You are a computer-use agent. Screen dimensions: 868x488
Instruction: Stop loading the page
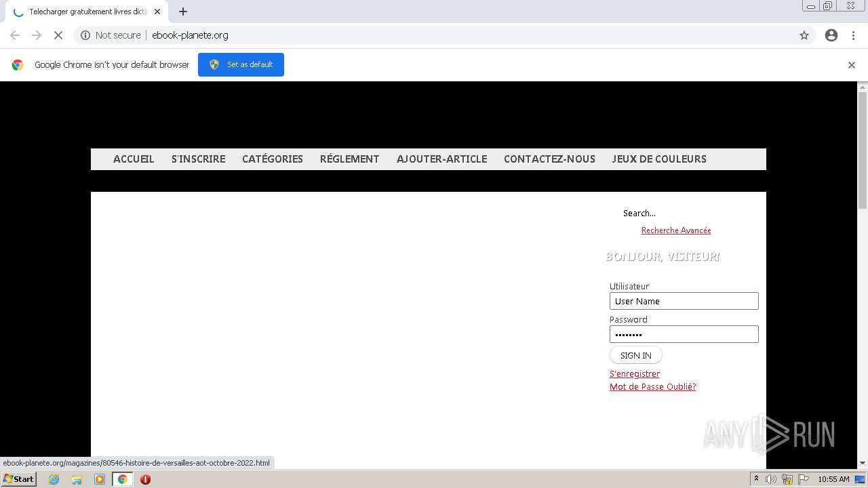[58, 35]
